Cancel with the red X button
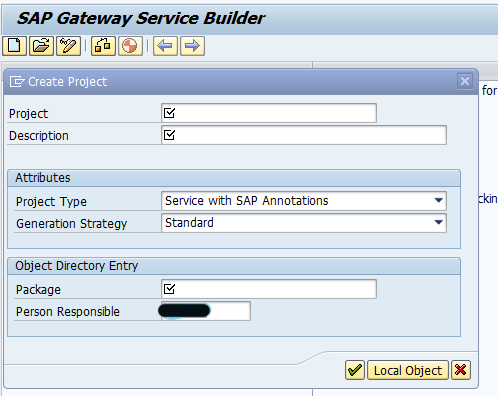Viewport: 498px width, 396px height. [x=461, y=370]
